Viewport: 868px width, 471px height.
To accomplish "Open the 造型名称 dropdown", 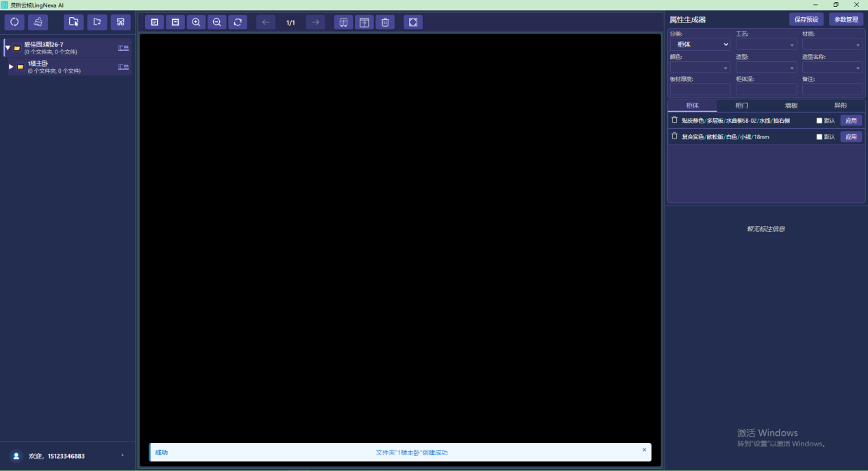I will pyautogui.click(x=832, y=67).
